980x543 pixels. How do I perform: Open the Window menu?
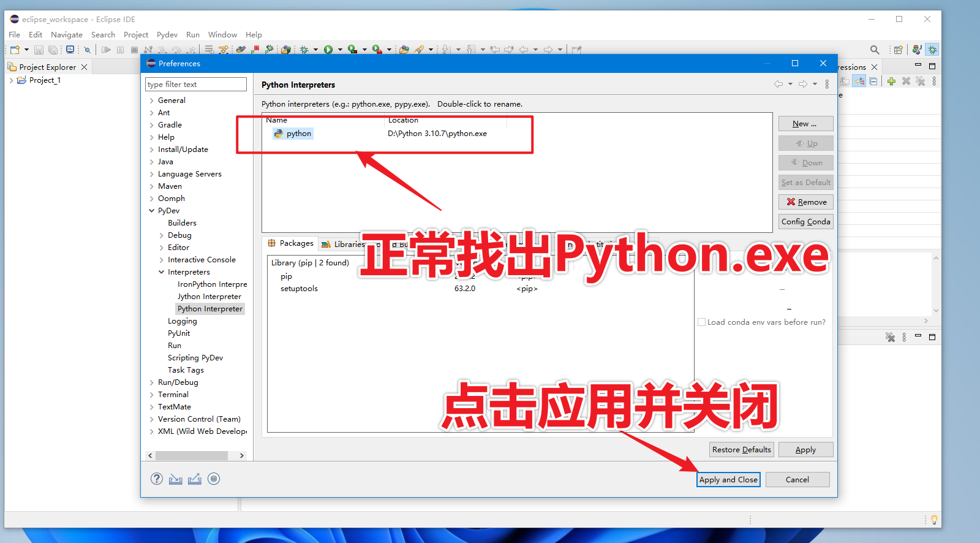pyautogui.click(x=222, y=35)
